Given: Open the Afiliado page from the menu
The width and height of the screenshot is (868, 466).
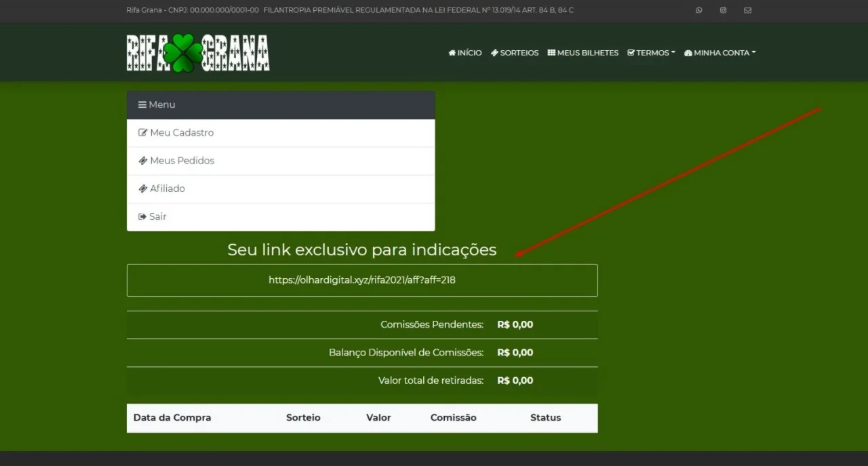Looking at the screenshot, I should tap(167, 189).
